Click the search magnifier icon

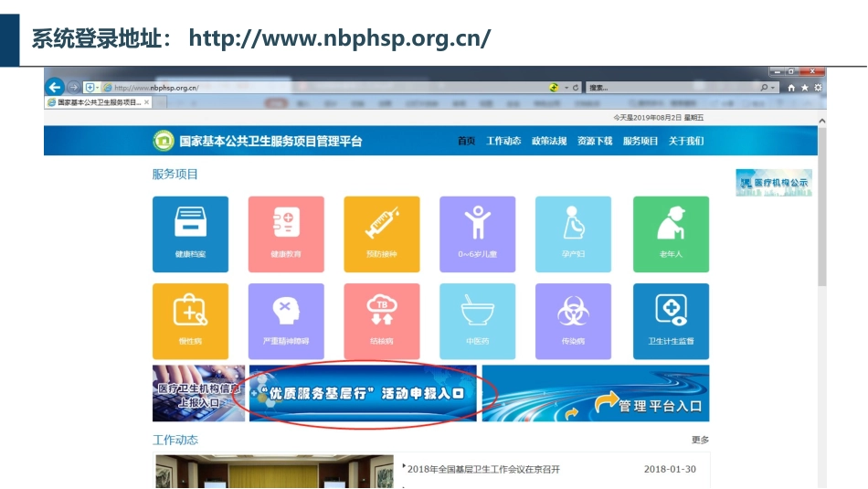pos(764,88)
